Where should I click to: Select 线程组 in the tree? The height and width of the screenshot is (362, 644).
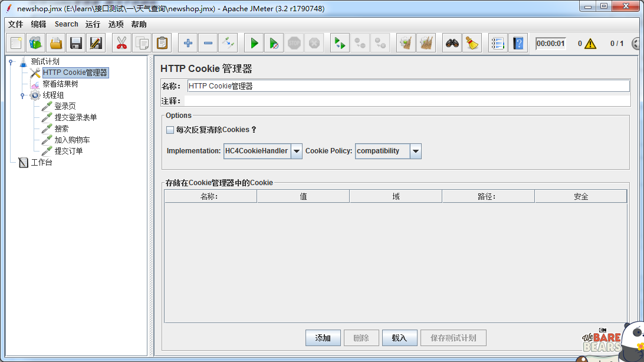53,96
